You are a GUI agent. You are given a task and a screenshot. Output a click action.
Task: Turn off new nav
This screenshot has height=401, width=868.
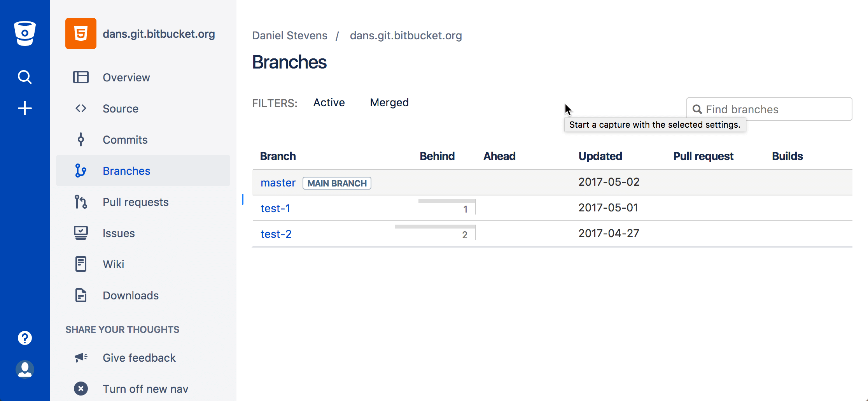click(x=145, y=389)
